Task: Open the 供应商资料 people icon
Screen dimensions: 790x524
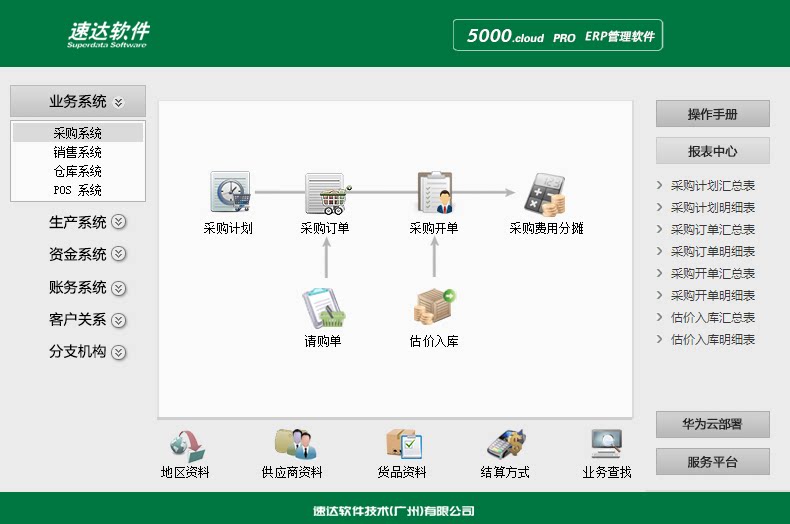Action: point(295,443)
